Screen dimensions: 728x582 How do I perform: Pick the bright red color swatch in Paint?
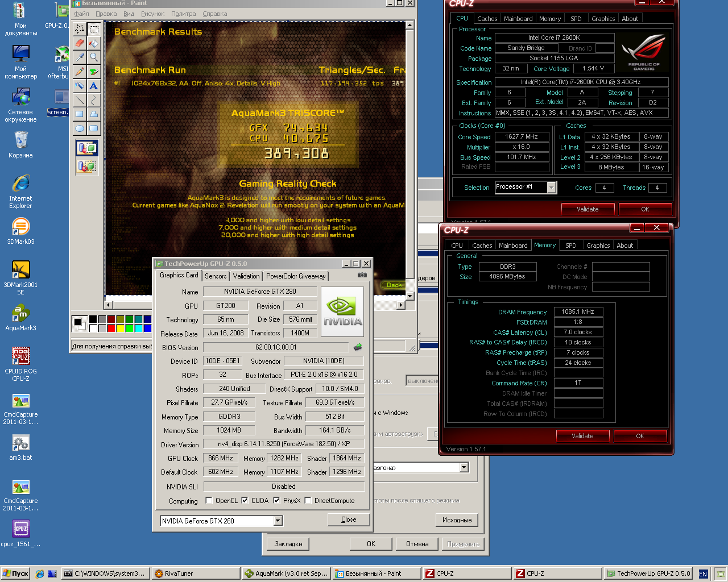pyautogui.click(x=111, y=328)
